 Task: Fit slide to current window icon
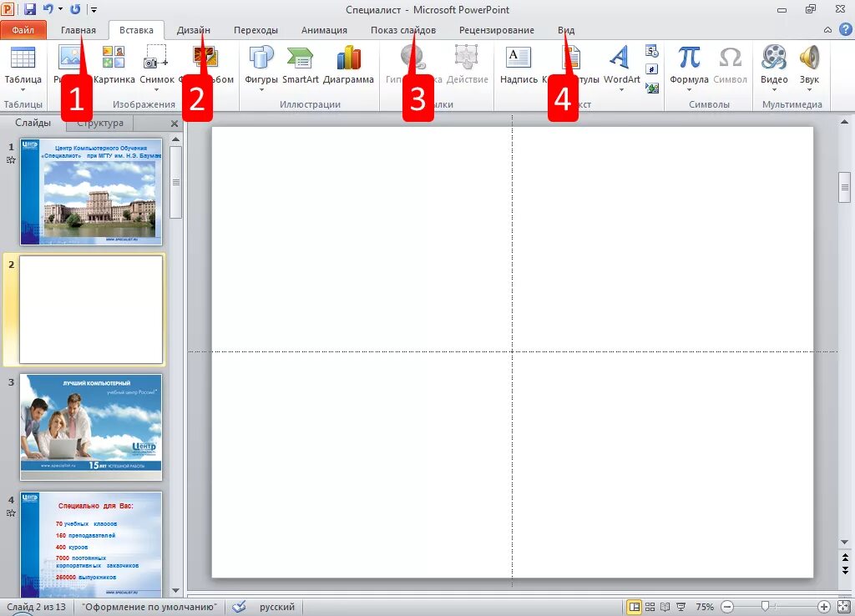tap(843, 606)
